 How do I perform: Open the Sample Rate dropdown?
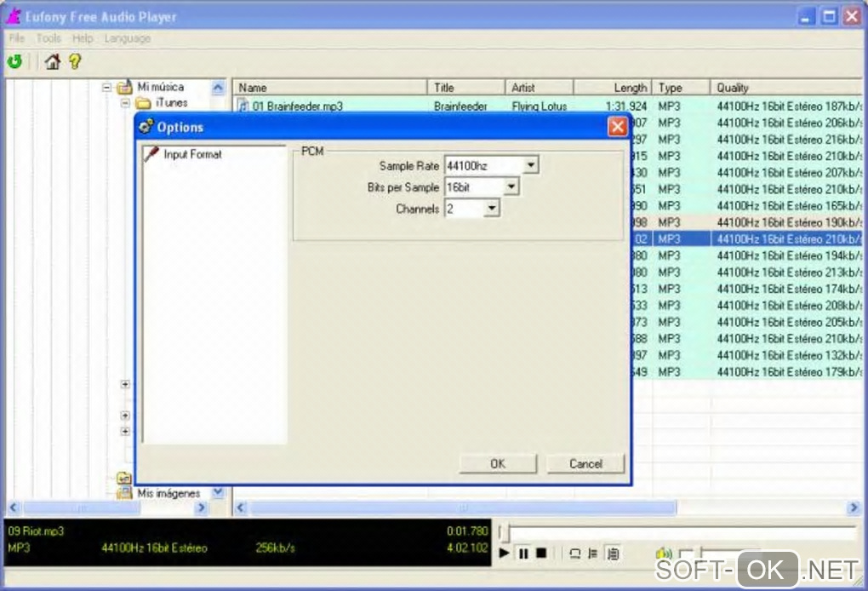click(530, 164)
